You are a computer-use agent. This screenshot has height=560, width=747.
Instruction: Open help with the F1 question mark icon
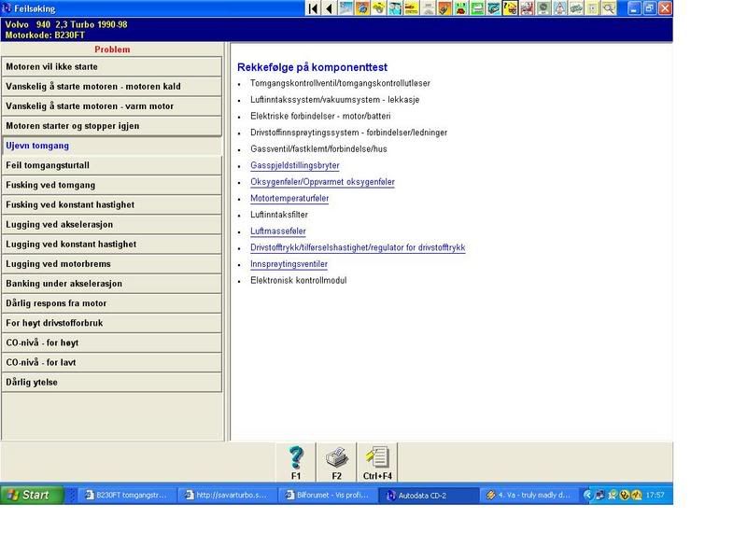pos(296,462)
